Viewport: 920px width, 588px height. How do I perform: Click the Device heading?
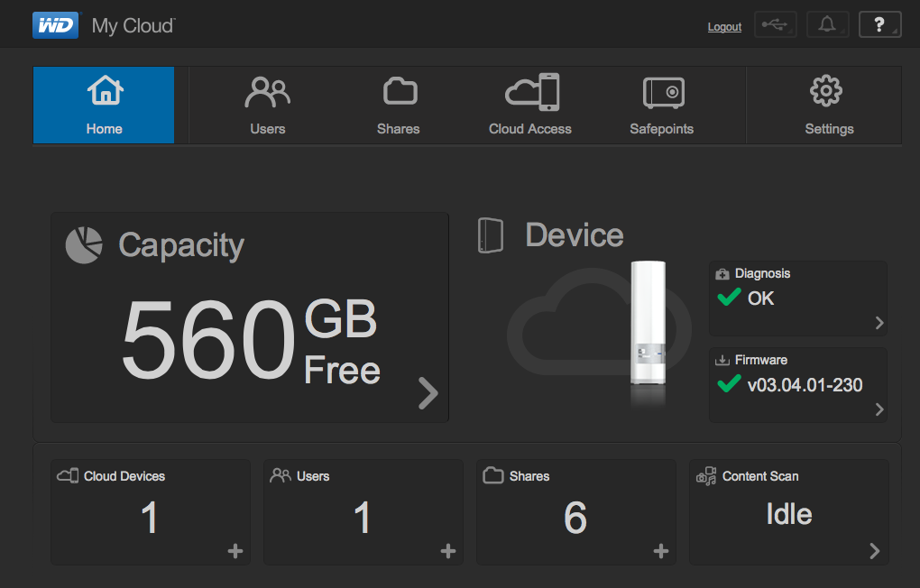point(575,235)
